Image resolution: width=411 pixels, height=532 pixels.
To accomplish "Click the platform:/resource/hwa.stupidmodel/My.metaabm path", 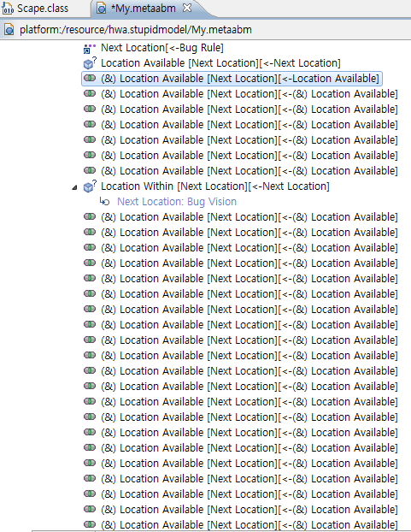I will [x=136, y=30].
